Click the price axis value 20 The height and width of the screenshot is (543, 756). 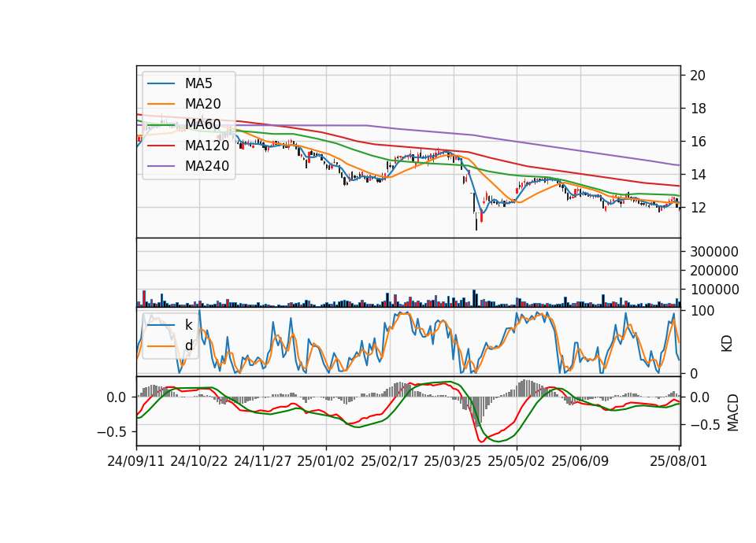point(698,76)
